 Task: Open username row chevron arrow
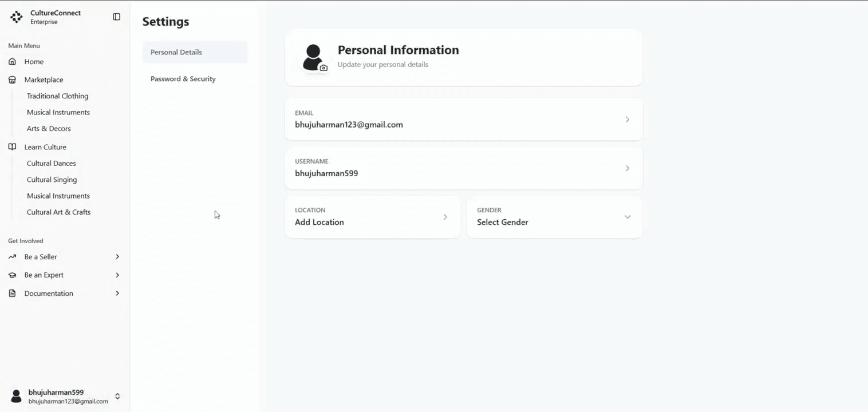pyautogui.click(x=628, y=168)
